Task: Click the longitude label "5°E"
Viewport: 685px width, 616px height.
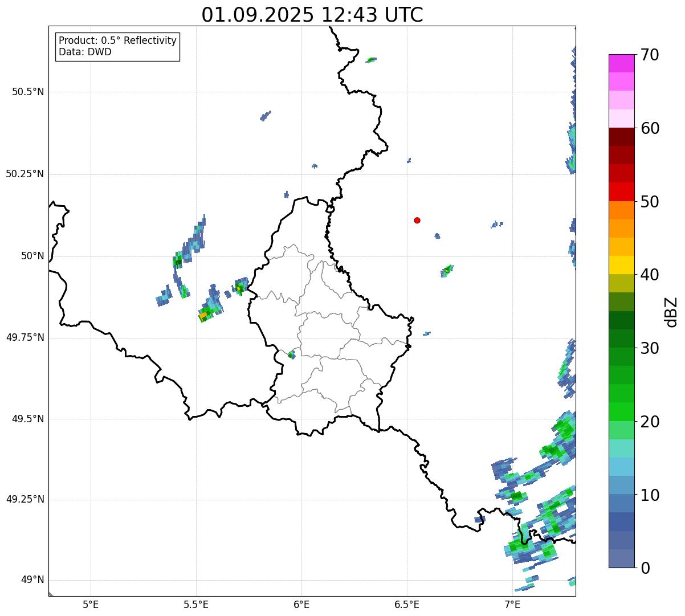Action: pyautogui.click(x=91, y=605)
